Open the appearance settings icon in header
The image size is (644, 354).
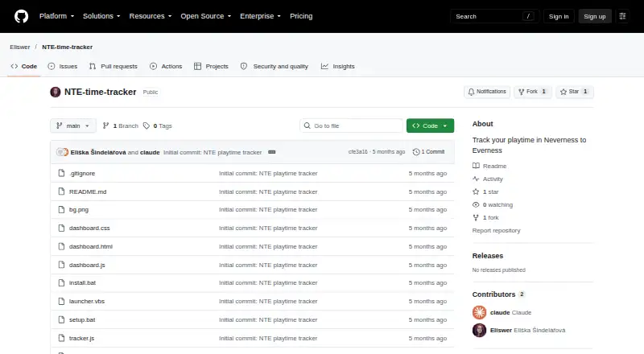click(622, 16)
